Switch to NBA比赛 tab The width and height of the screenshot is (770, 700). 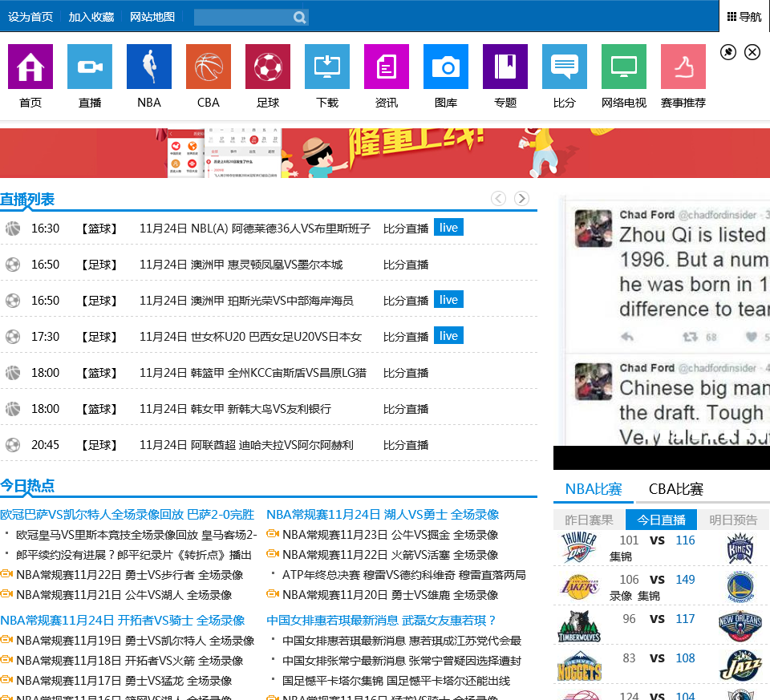[x=594, y=489]
